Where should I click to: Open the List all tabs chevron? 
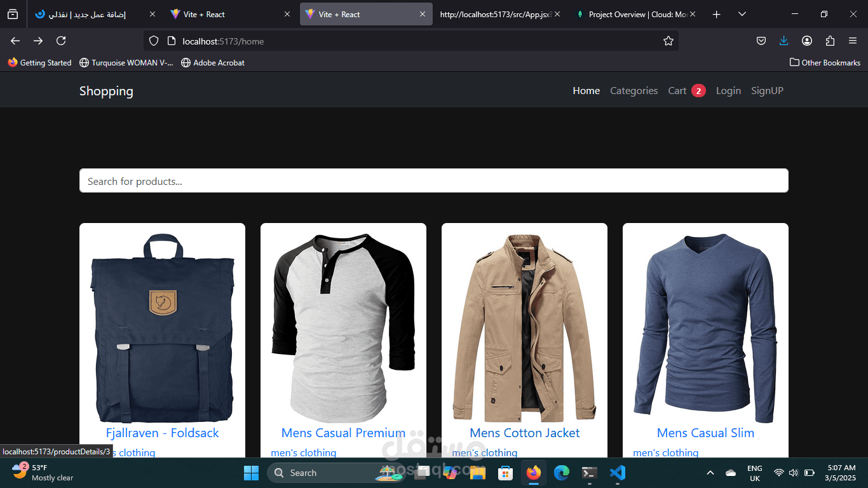(742, 13)
